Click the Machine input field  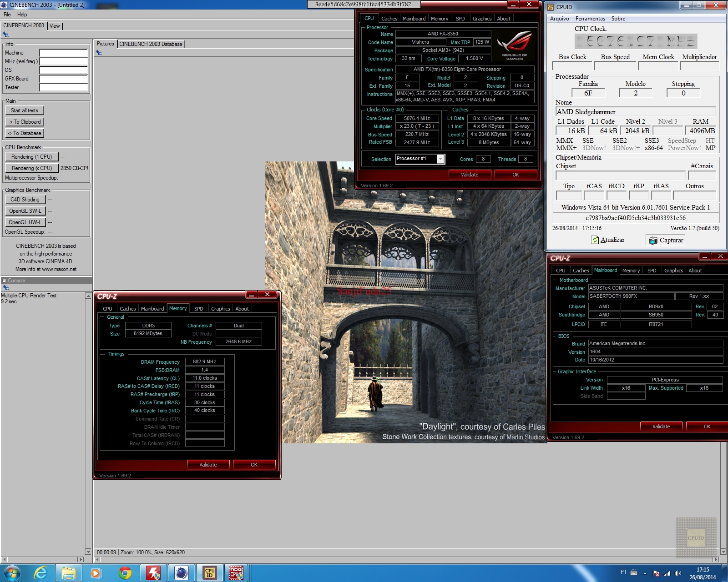[x=64, y=53]
